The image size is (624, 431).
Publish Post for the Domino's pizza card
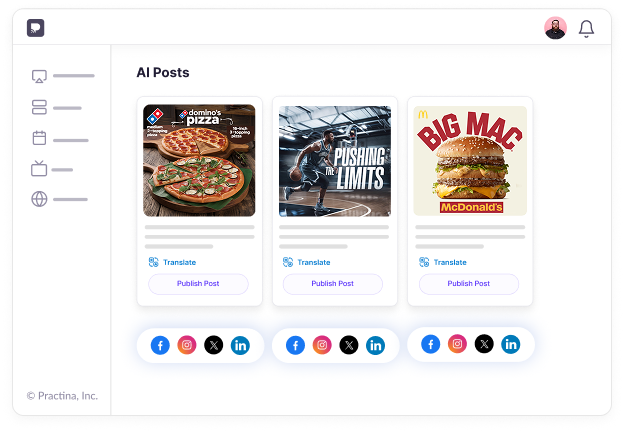coord(198,284)
